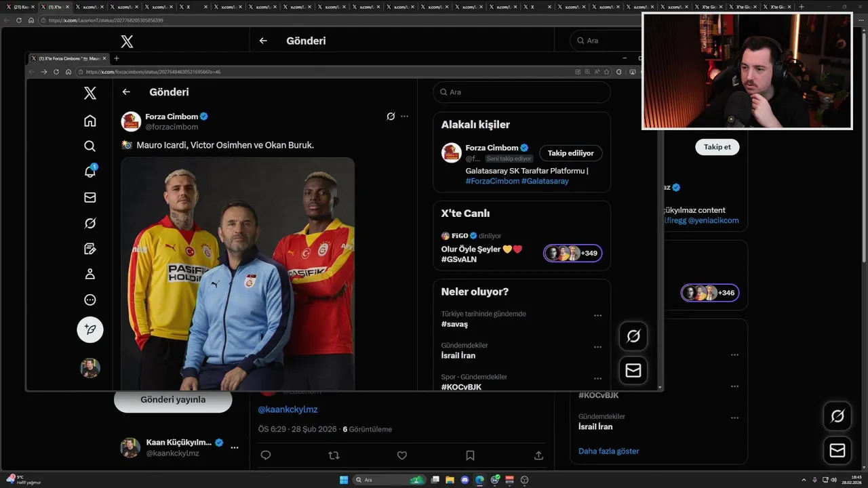Click Forza Cimbom avatar in Alakalı kişiler

click(x=451, y=153)
